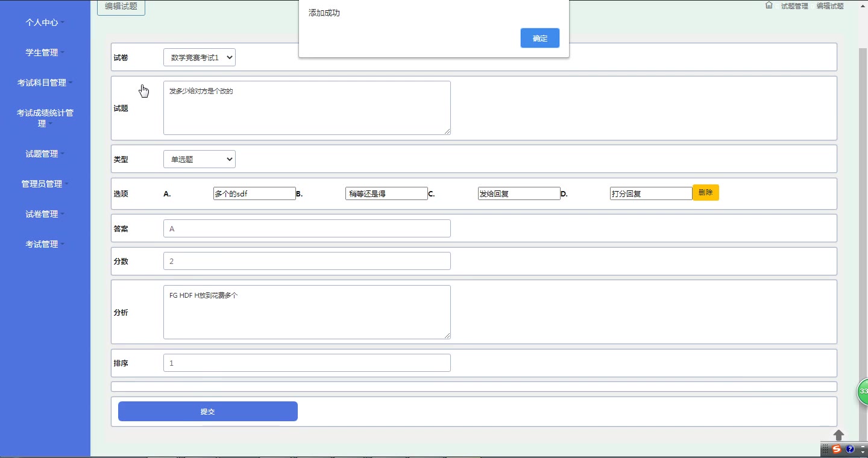
Task: Expand 试题管理 in the sidebar
Action: pyautogui.click(x=45, y=154)
